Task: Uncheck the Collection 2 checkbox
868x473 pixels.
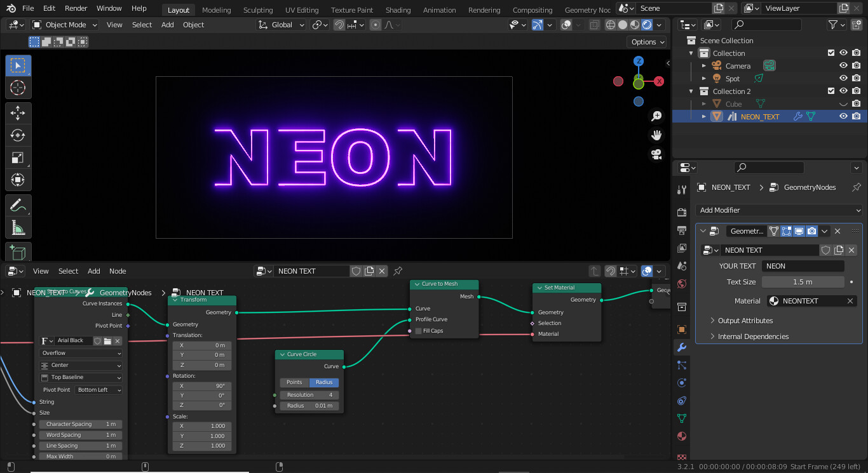Action: coord(831,91)
